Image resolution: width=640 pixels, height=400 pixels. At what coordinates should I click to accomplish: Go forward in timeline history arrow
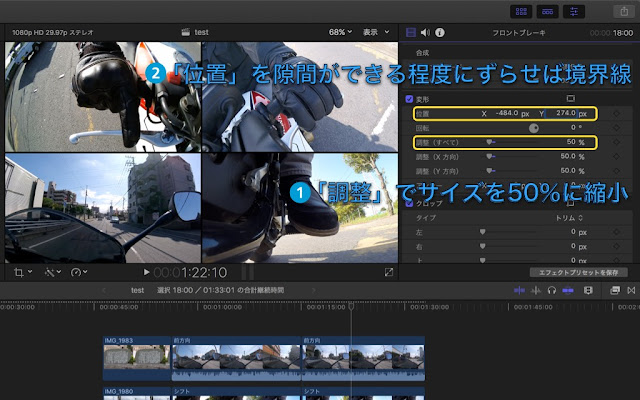tap(313, 290)
